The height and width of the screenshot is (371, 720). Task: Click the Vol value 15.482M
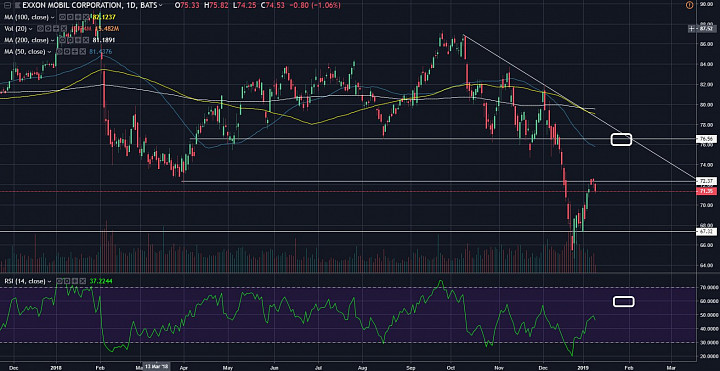pyautogui.click(x=107, y=28)
